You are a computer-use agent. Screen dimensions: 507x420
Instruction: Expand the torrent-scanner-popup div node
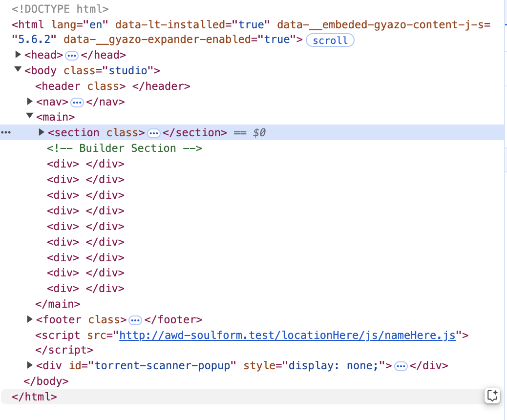tap(30, 365)
